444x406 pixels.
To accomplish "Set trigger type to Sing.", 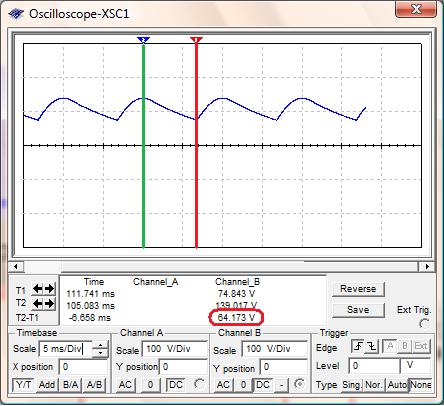I will (x=351, y=385).
